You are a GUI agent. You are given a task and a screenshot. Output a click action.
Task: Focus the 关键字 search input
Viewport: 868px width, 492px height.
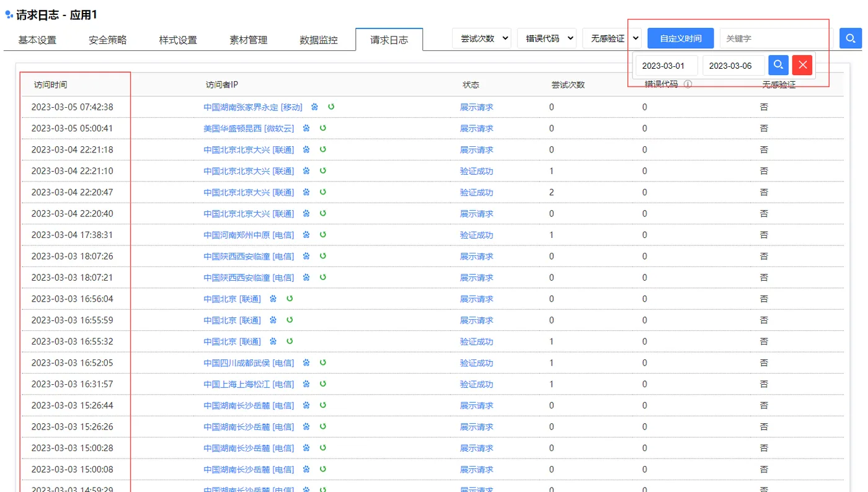pos(777,38)
